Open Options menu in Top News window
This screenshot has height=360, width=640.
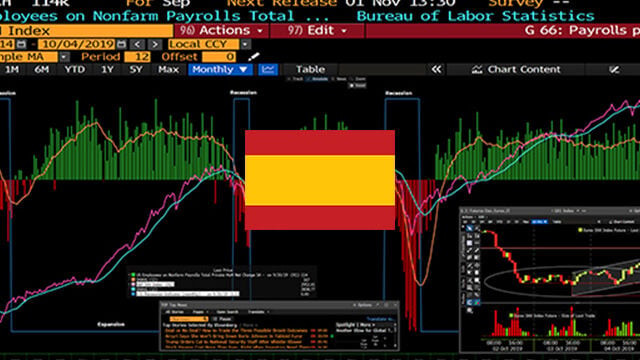[x=363, y=305]
